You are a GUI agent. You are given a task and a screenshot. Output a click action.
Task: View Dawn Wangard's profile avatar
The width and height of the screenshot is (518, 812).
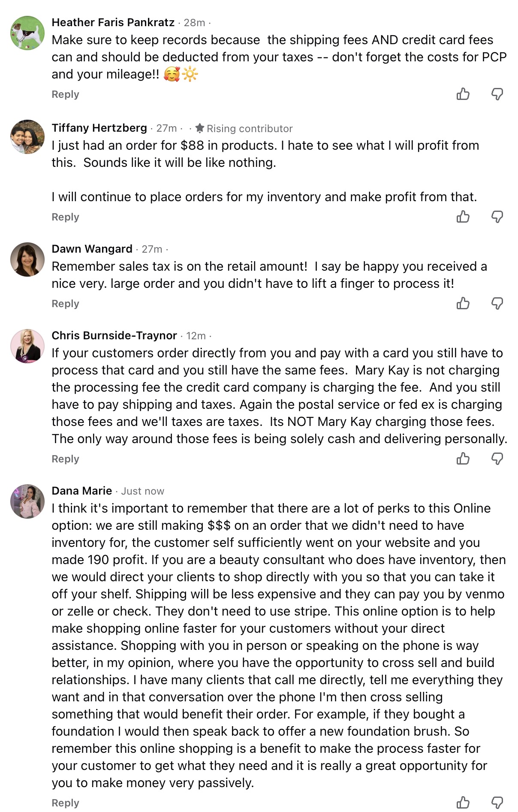(x=27, y=260)
